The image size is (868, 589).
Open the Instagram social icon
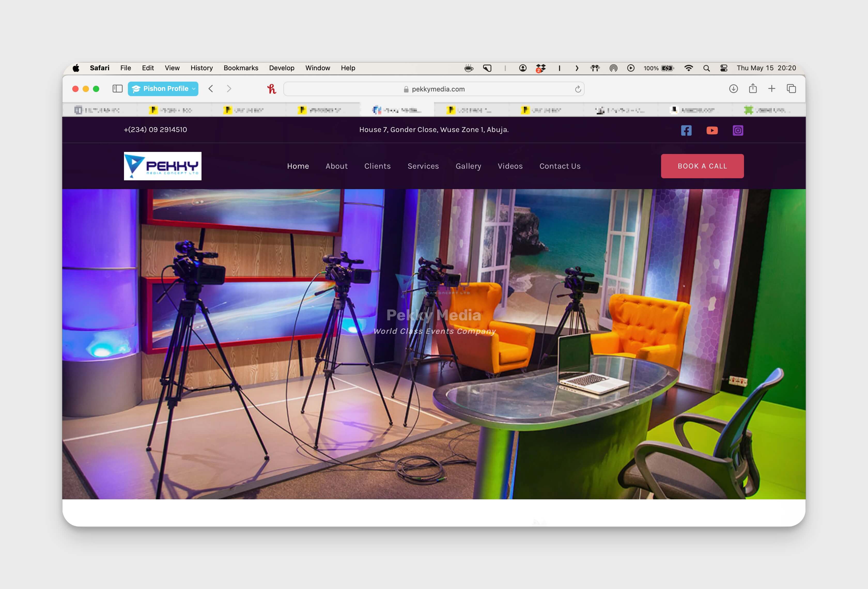tap(738, 130)
